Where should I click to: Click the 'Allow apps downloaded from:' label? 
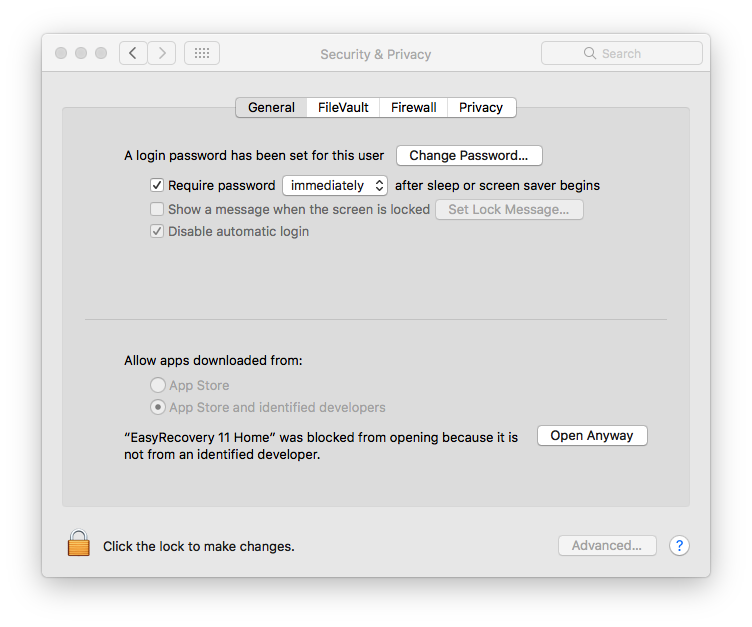coord(213,360)
